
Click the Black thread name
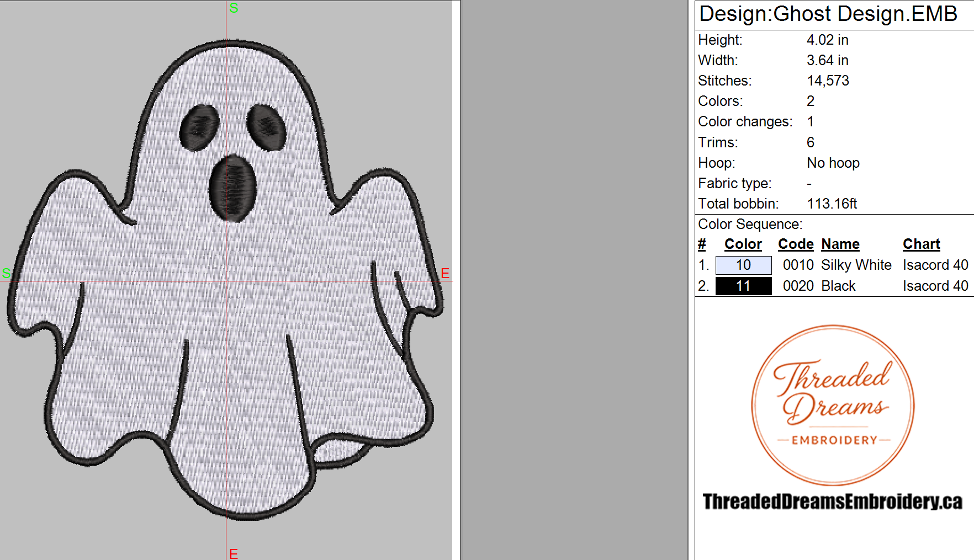pyautogui.click(x=838, y=286)
